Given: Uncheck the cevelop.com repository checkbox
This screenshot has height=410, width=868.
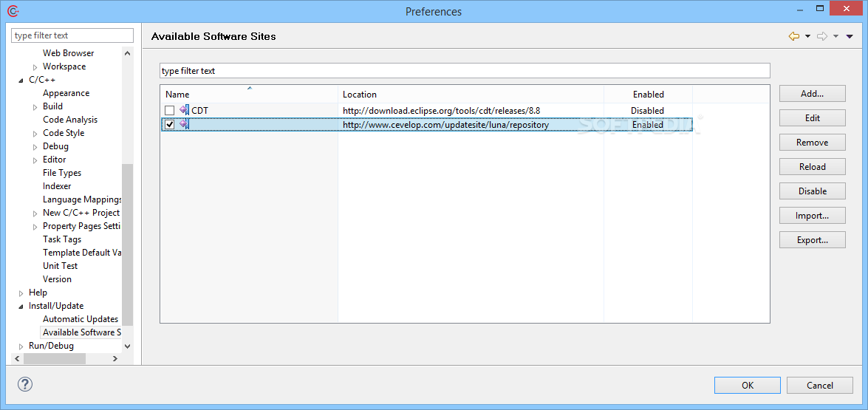Looking at the screenshot, I should pyautogui.click(x=169, y=125).
